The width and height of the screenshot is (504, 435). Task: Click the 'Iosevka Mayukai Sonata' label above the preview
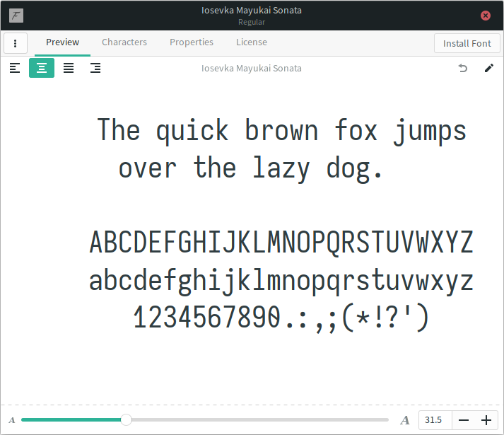252,68
